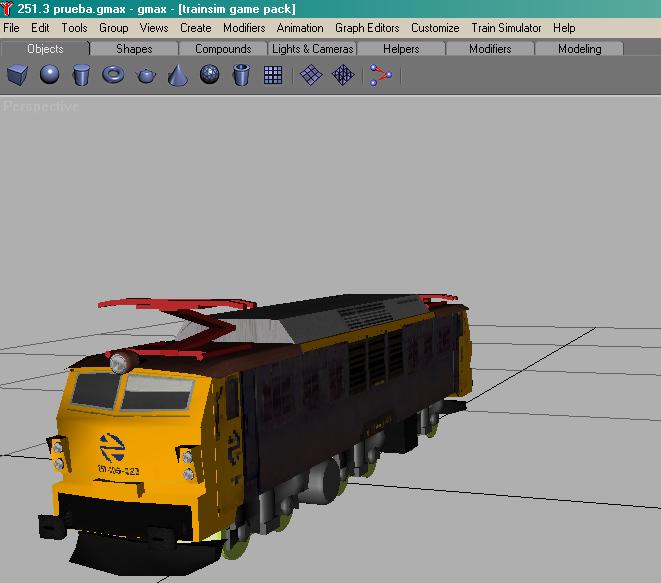661x583 pixels.
Task: Click the Plane grid tool icon
Action: [x=273, y=74]
